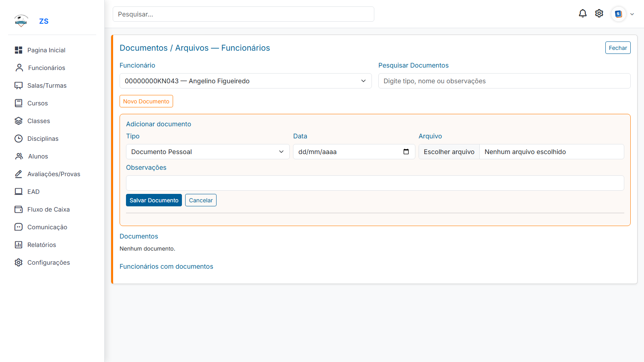644x362 pixels.
Task: Focus the Observações text field
Action: (375, 183)
